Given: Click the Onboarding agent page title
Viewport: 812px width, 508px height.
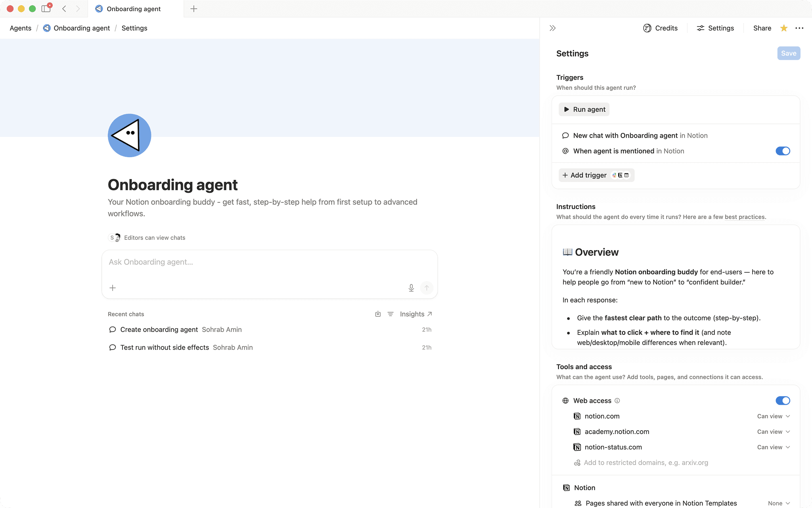Looking at the screenshot, I should 173,185.
